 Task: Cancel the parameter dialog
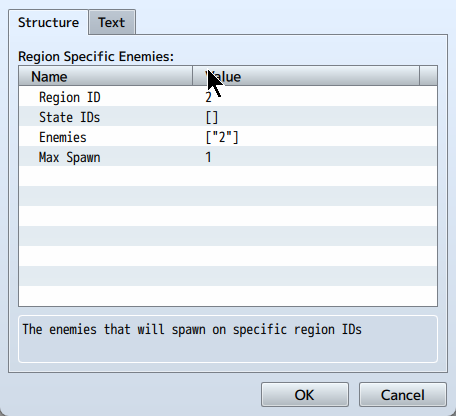click(x=403, y=395)
